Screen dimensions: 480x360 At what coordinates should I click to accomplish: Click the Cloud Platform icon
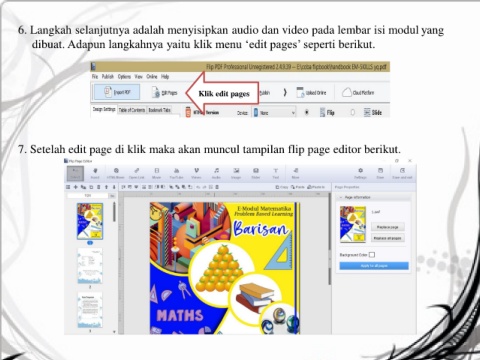[x=347, y=92]
